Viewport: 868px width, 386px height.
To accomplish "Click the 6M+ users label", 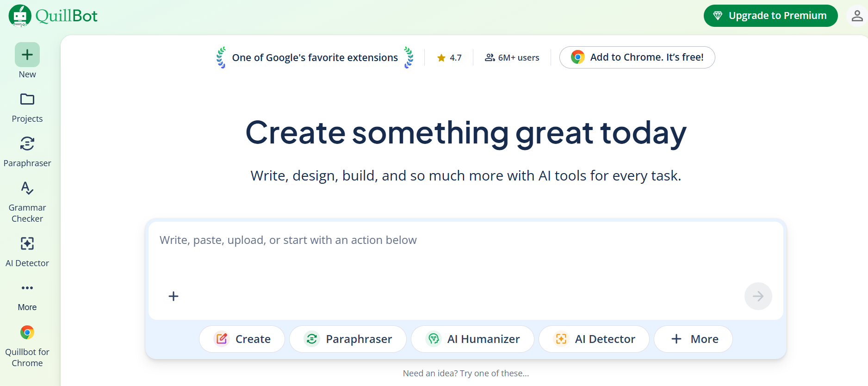I will coord(512,58).
